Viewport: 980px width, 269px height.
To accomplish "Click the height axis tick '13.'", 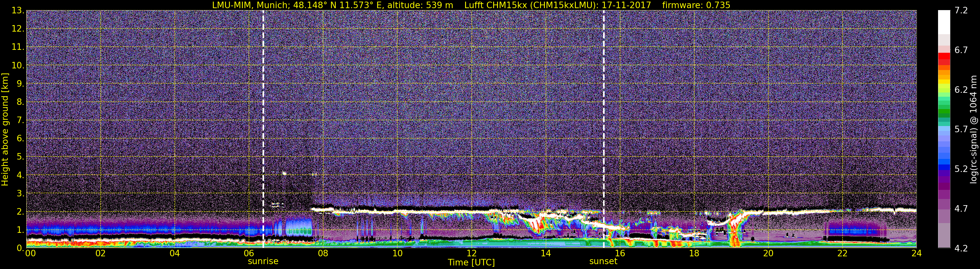I will [18, 10].
